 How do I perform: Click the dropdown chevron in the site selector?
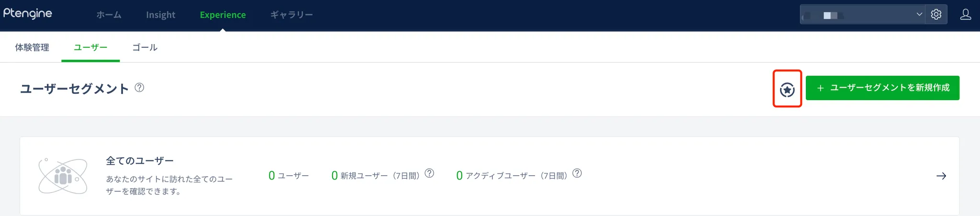point(919,14)
